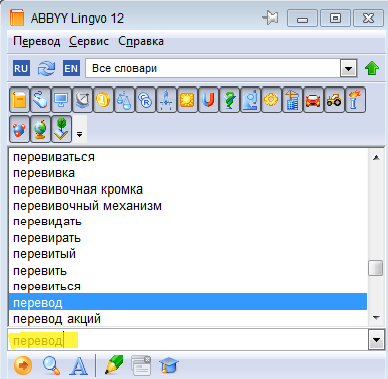Screen dimensions: 388x379
Task: Open the graduation cap Lingvo Tutor icon
Action: pos(169,365)
